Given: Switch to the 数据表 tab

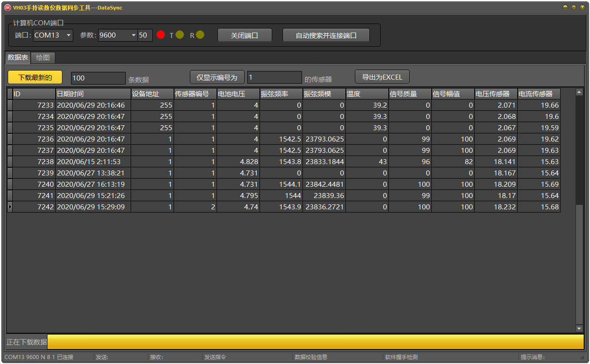Looking at the screenshot, I should (x=18, y=57).
